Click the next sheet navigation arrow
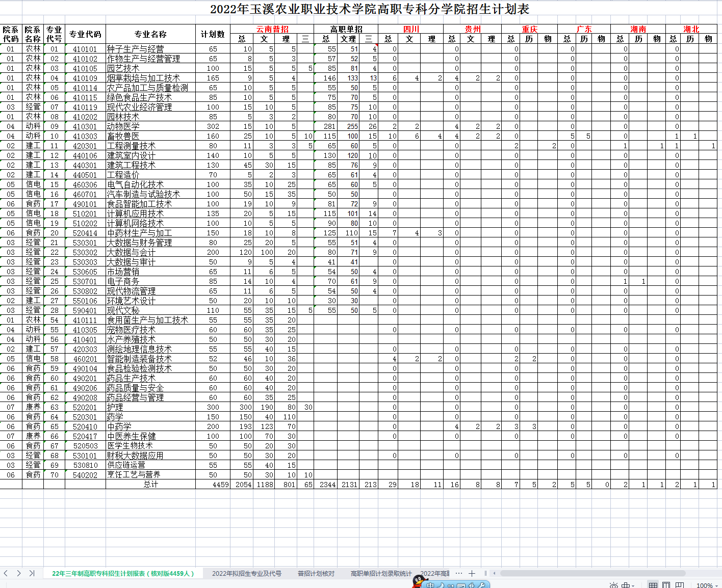 [x=19, y=573]
